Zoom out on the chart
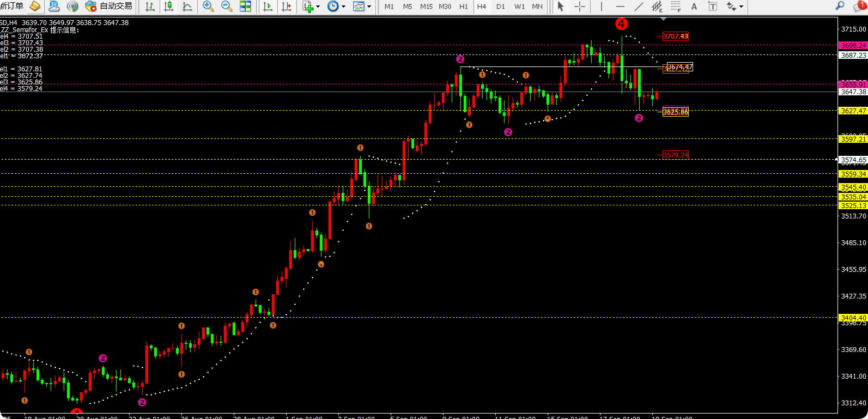 (227, 6)
